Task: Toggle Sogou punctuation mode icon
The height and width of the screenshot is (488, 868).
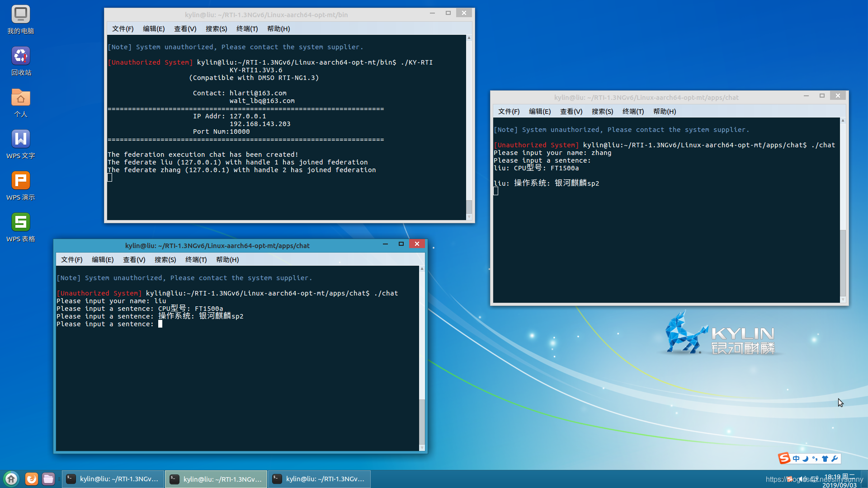Action: tap(815, 459)
